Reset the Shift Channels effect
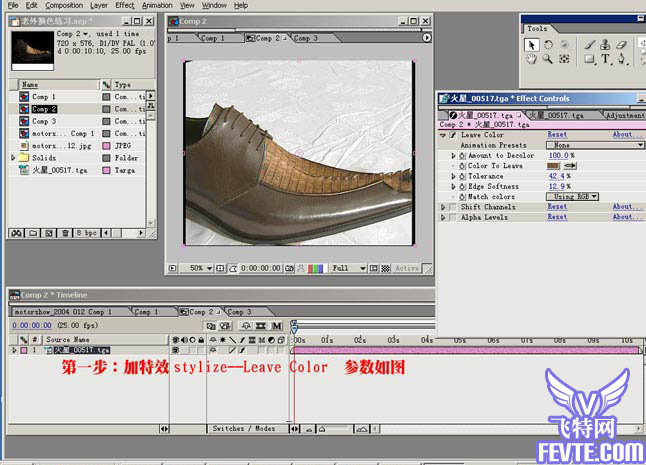The width and height of the screenshot is (646, 465). click(x=557, y=207)
